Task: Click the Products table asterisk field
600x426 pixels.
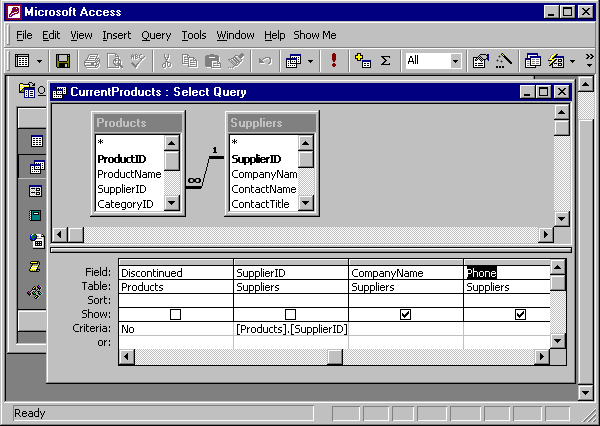Action: click(x=101, y=143)
